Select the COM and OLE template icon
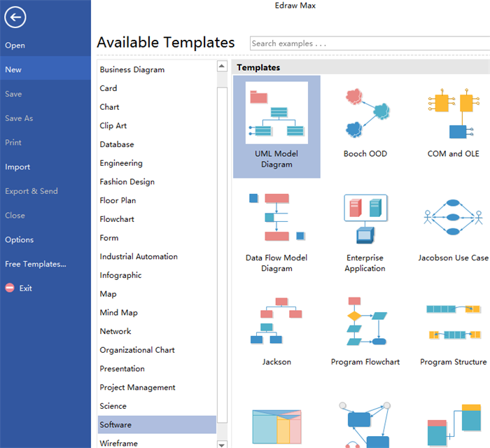Screen dimensions: 490x448 pyautogui.click(x=454, y=113)
